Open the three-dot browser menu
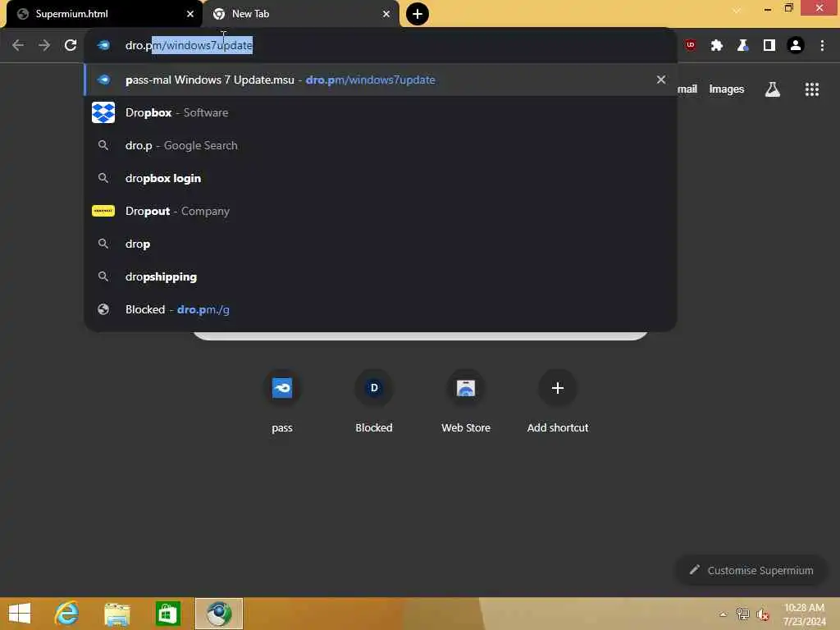Viewport: 840px width, 630px height. [x=822, y=46]
